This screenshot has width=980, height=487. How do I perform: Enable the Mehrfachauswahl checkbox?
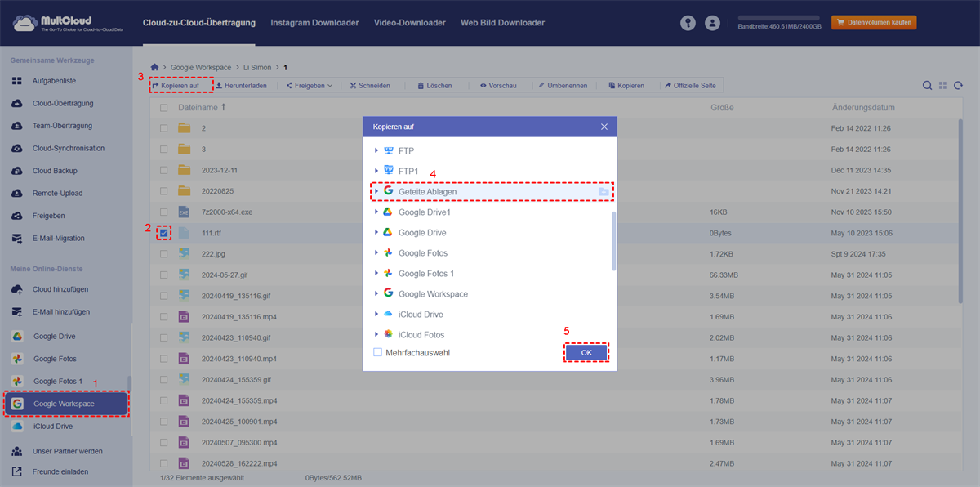[x=377, y=353]
